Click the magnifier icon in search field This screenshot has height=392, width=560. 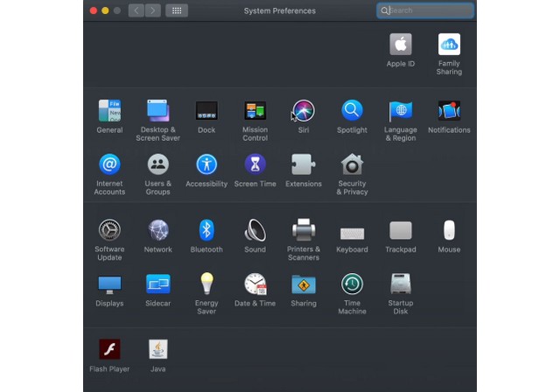[x=384, y=10]
